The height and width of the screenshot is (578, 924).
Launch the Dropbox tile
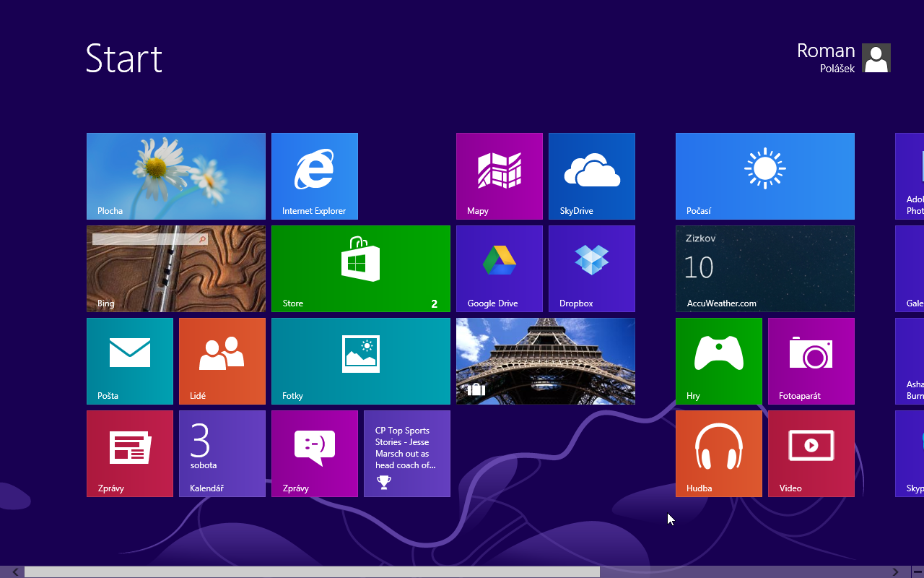tap(592, 269)
